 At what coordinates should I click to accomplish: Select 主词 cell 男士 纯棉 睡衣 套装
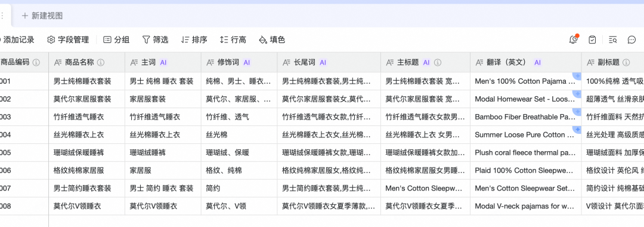pyautogui.click(x=163, y=81)
